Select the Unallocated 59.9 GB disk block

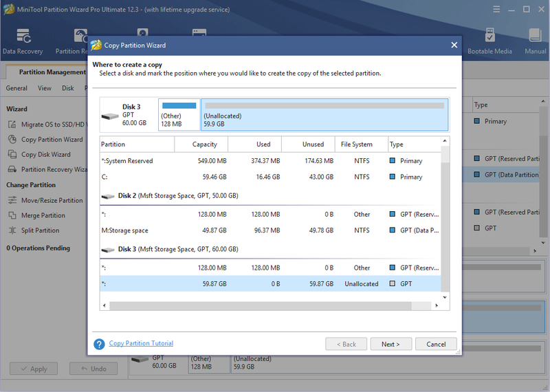click(x=324, y=115)
